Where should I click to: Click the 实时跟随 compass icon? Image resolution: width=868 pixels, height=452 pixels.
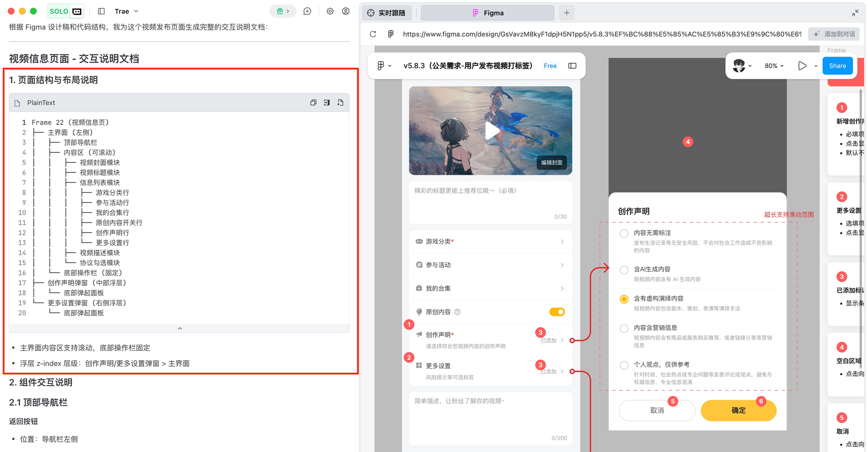pyautogui.click(x=371, y=13)
